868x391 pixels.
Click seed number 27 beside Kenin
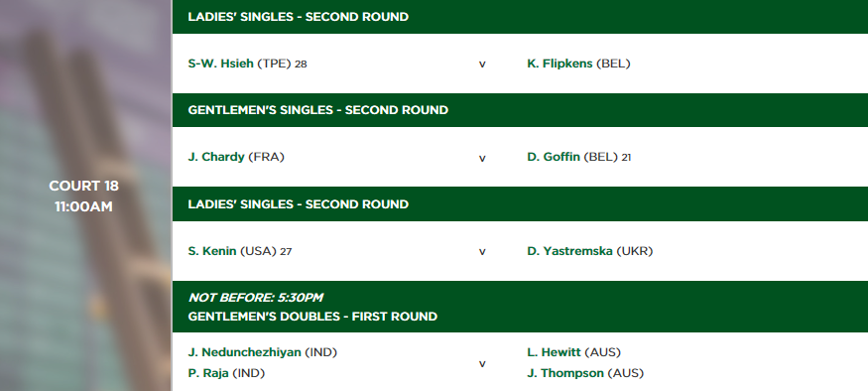click(x=286, y=252)
